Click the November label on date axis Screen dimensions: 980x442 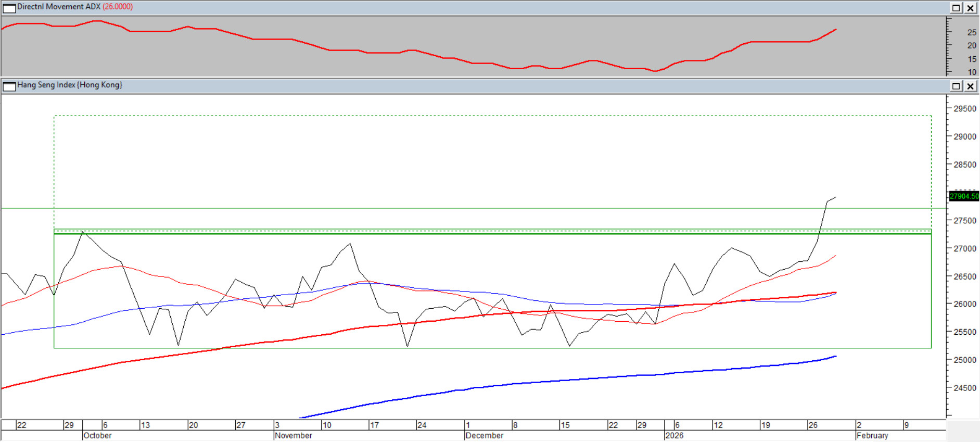pos(294,436)
